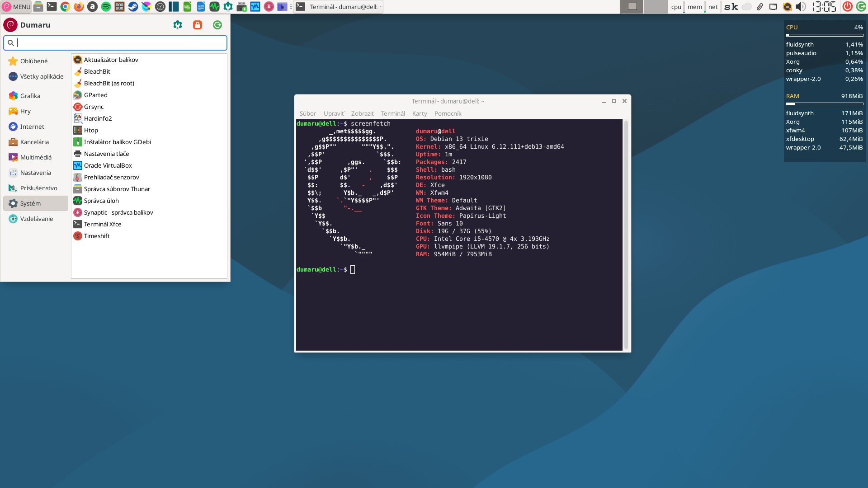Open LibreOffice Calc launcher in panel
The image size is (868, 488).
[x=187, y=7]
